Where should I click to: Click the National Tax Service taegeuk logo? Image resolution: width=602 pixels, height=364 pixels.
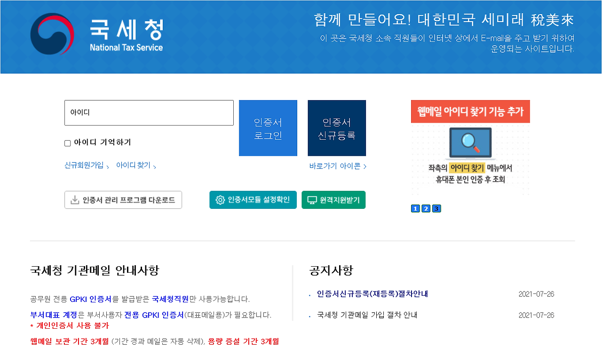click(52, 35)
